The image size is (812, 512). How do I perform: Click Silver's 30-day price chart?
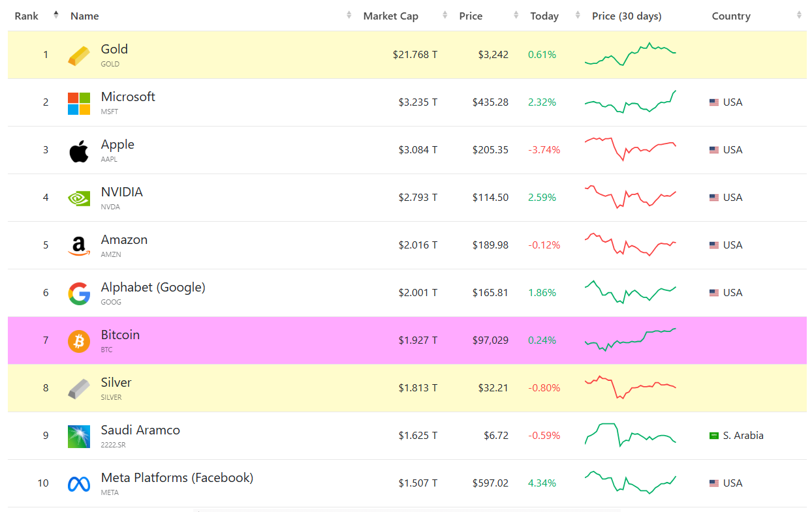631,387
